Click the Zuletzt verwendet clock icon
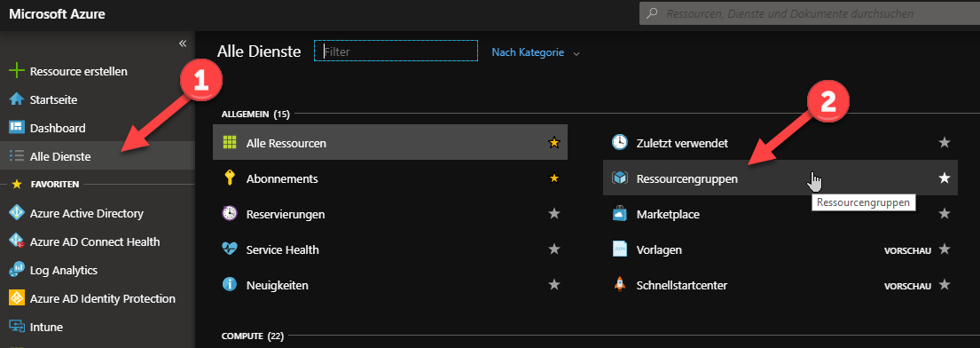The height and width of the screenshot is (348, 980). (x=619, y=143)
